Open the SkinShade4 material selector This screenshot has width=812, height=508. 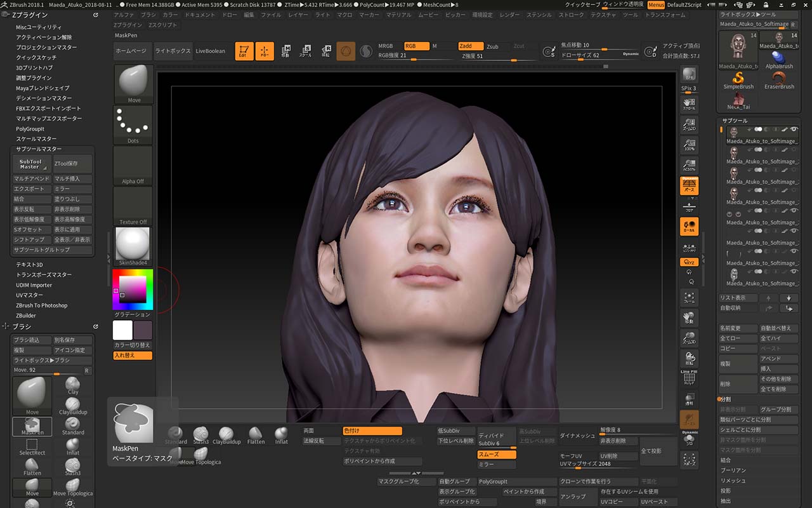coord(133,247)
